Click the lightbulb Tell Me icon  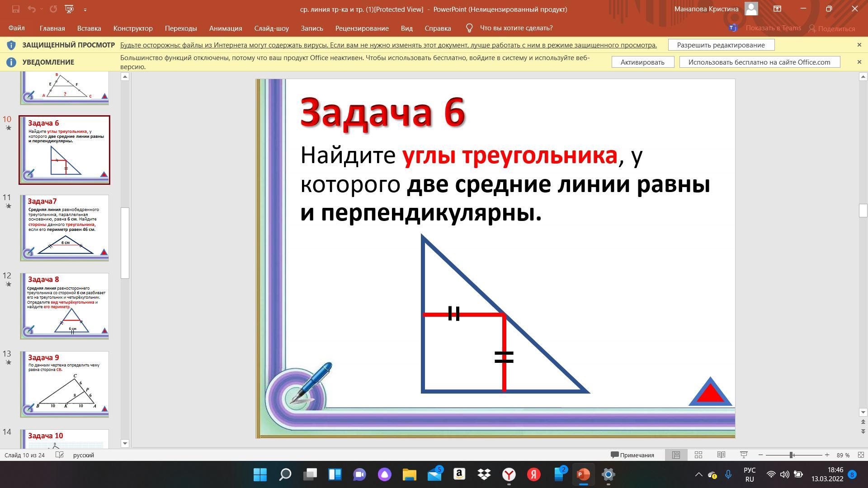469,28
